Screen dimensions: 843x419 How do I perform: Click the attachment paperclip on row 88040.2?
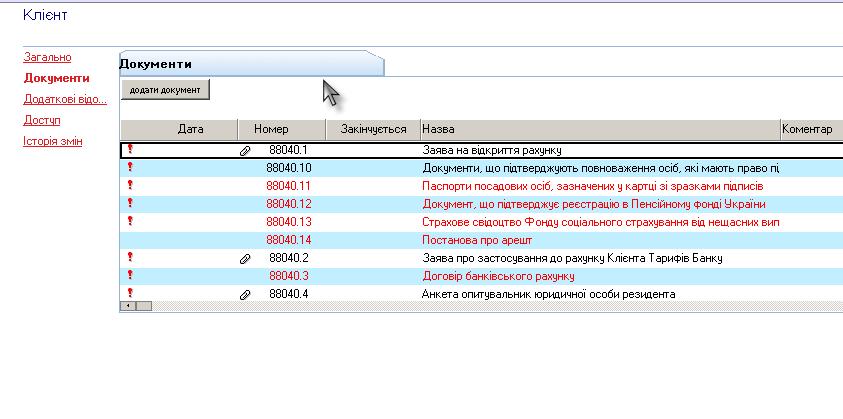(245, 258)
